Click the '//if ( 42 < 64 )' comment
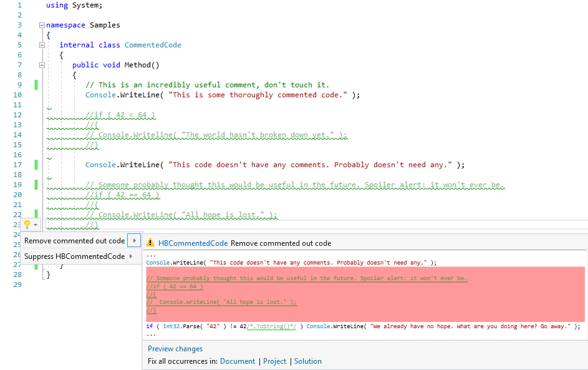Image resolution: width=588 pixels, height=370 pixels. tap(120, 115)
